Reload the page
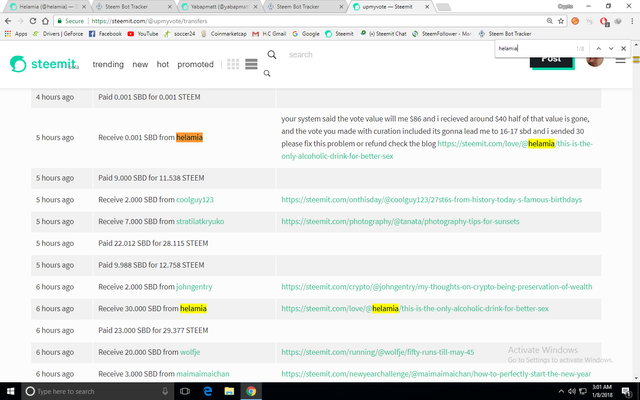 point(33,21)
